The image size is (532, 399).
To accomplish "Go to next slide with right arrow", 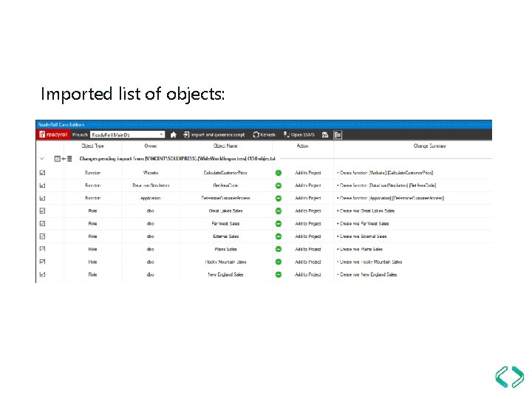I will point(518,377).
